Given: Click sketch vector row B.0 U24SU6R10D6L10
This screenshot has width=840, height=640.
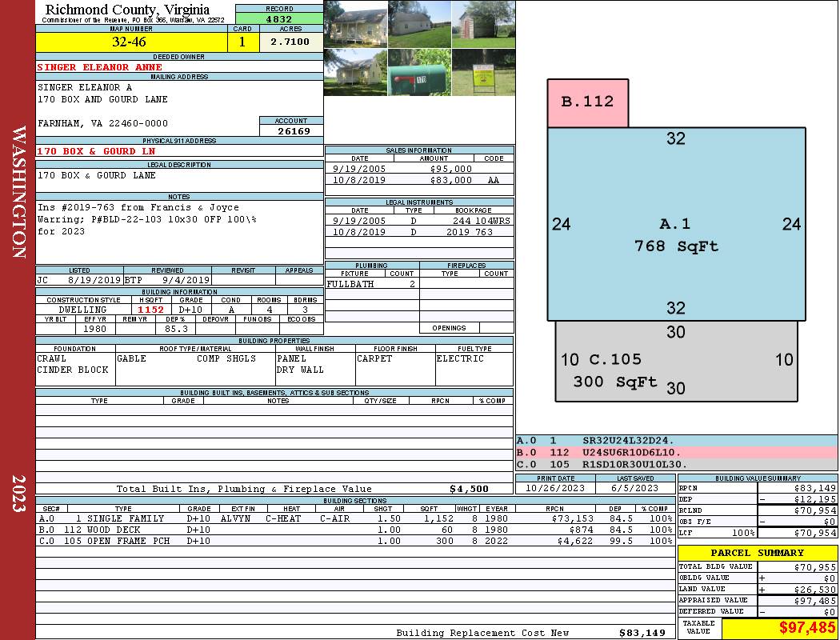Looking at the screenshot, I should tap(676, 453).
